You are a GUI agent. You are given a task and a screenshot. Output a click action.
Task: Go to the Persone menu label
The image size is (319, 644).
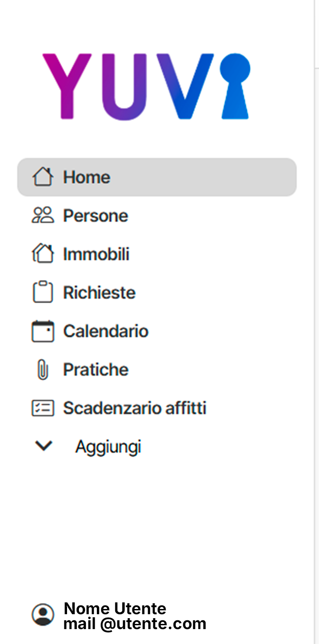coord(96,216)
